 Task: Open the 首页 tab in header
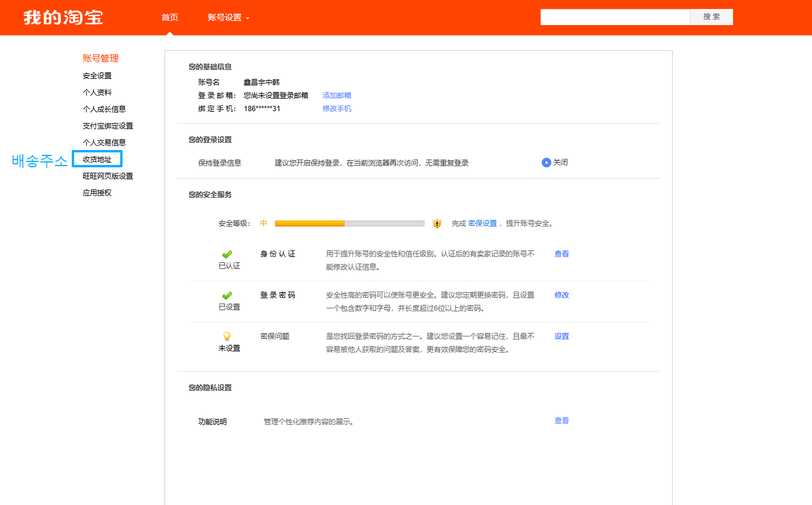click(170, 18)
